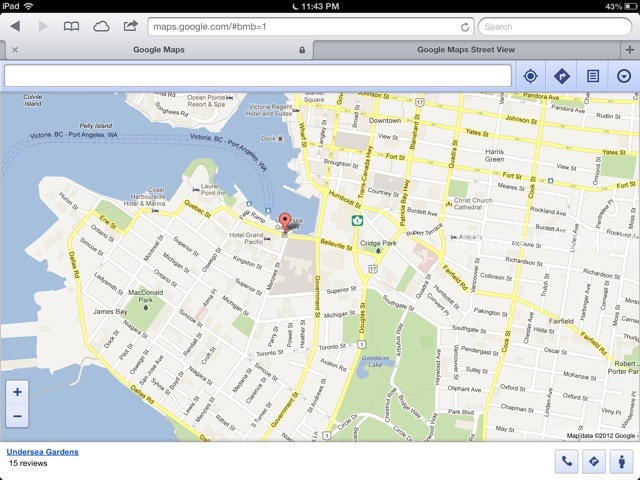Screen dimensions: 640x480
Task: Close the Google Maps tab
Action: (15, 50)
